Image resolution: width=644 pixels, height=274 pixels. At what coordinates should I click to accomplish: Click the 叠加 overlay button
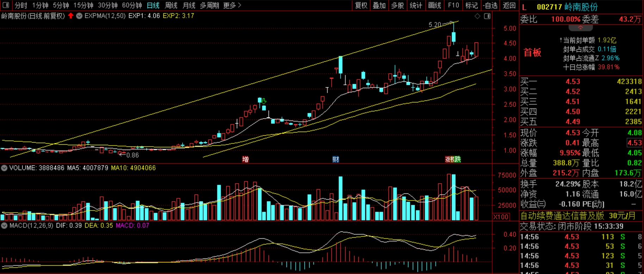tap(379, 5)
